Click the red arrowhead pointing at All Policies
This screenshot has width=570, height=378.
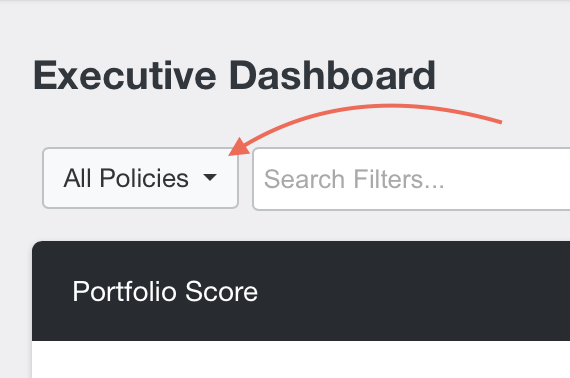click(239, 147)
